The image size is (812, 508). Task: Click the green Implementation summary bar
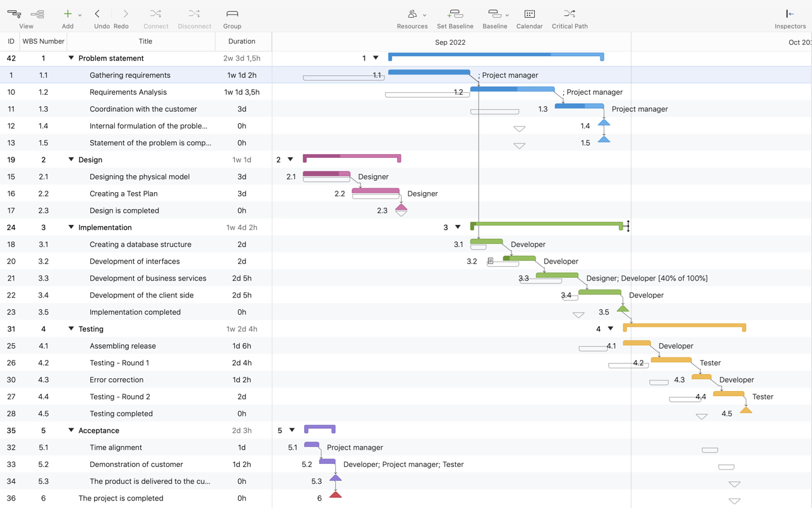tap(546, 224)
